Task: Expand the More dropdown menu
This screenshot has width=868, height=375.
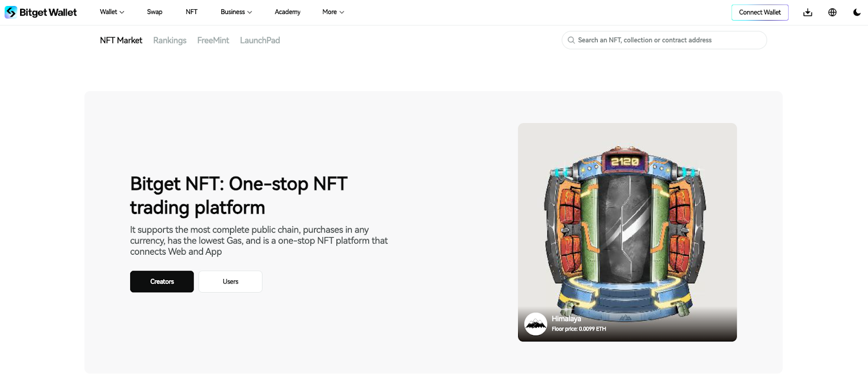Action: pos(333,12)
